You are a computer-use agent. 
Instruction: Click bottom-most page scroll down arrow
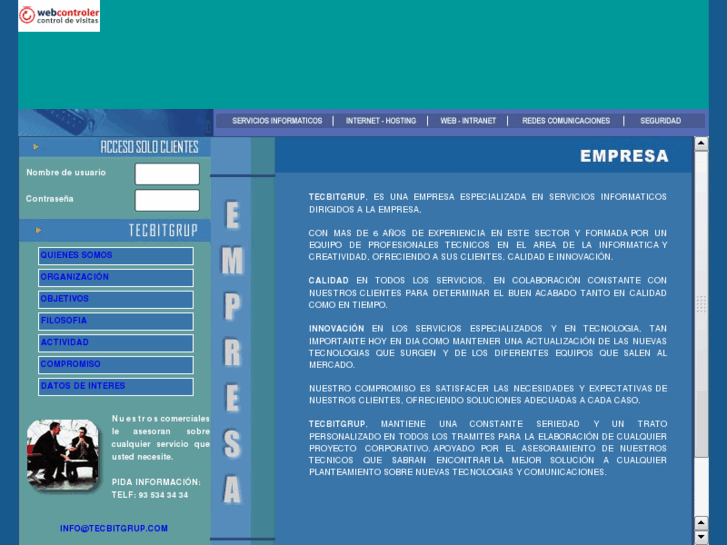(x=701, y=537)
